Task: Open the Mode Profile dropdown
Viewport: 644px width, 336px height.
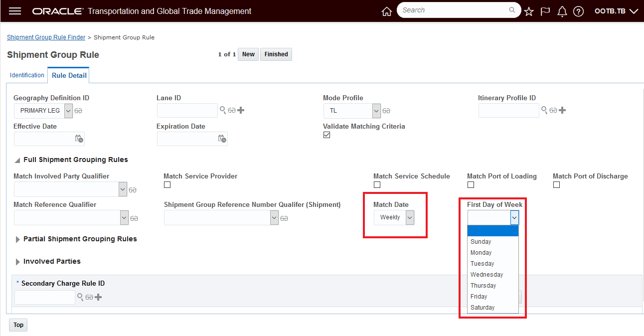Action: (376, 110)
